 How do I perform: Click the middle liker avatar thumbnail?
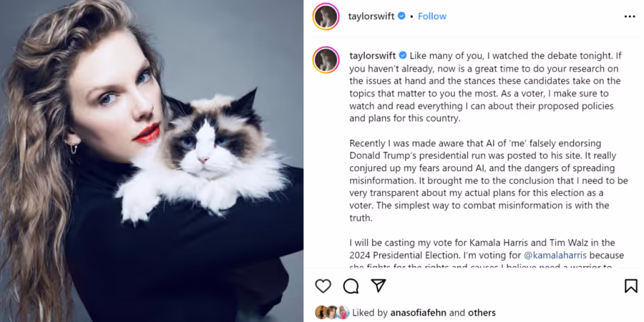point(332,313)
